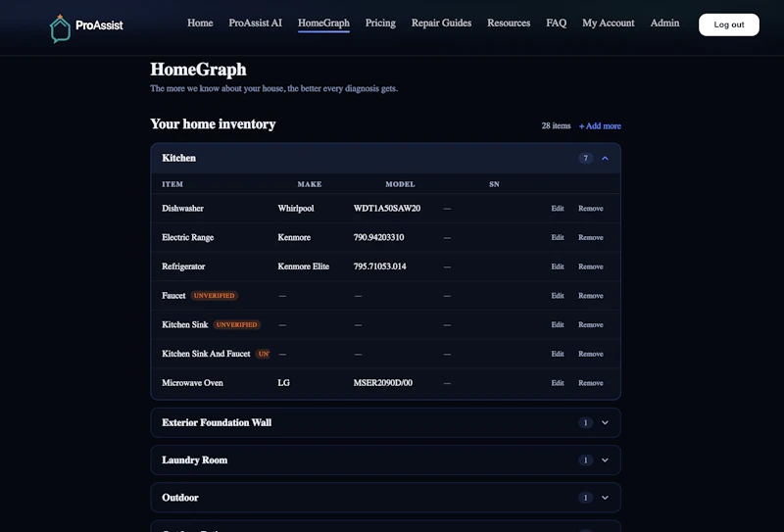Edit the Kitchen Sink entry
784x532 pixels.
click(558, 324)
